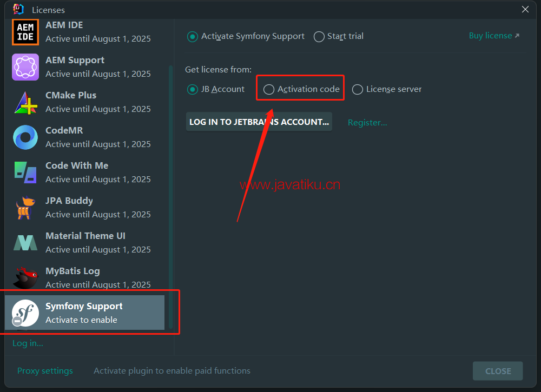Select Activate Symfony Support radio option
Viewport: 541px width, 392px height.
(193, 37)
